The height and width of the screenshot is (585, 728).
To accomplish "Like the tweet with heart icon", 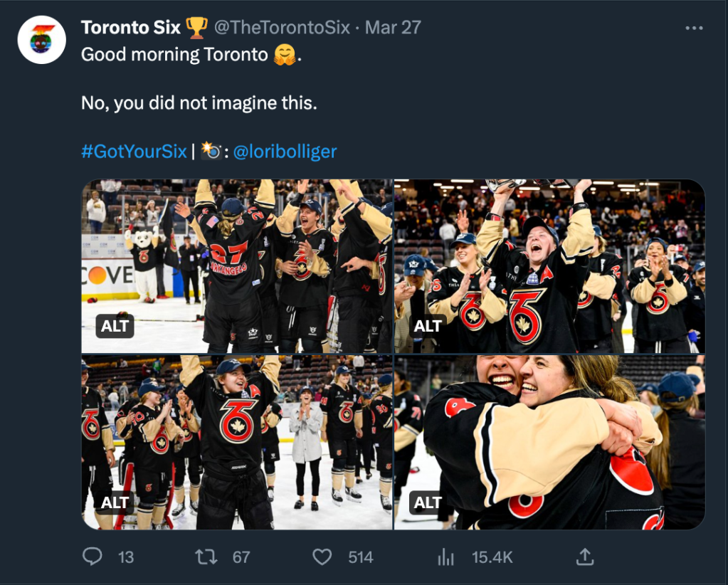I will [322, 557].
